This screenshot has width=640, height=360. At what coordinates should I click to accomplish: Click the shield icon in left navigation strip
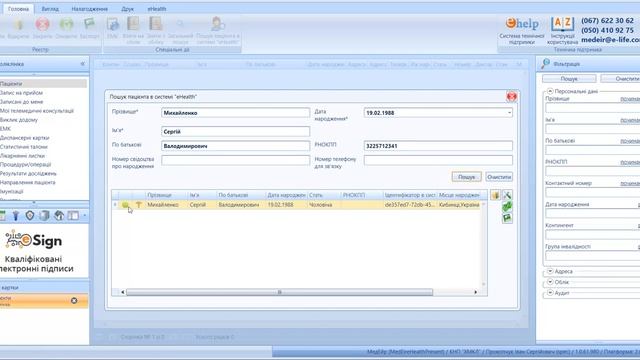(30, 216)
